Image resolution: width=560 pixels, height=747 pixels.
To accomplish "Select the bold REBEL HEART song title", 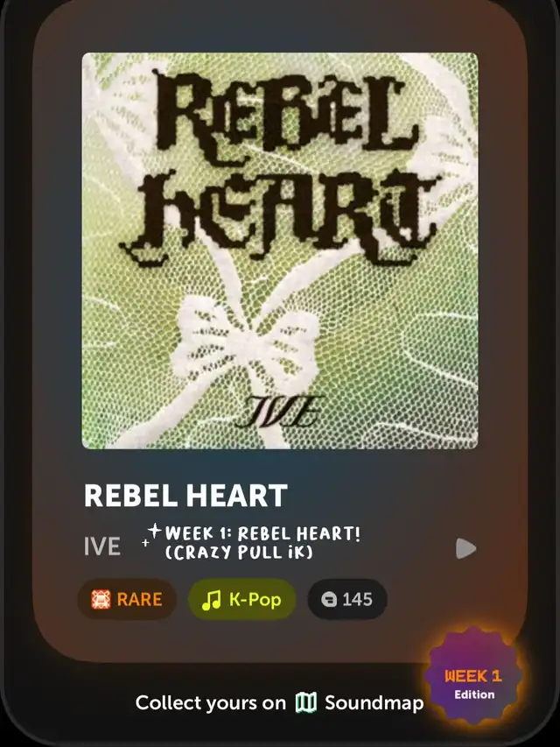I will coord(185,496).
